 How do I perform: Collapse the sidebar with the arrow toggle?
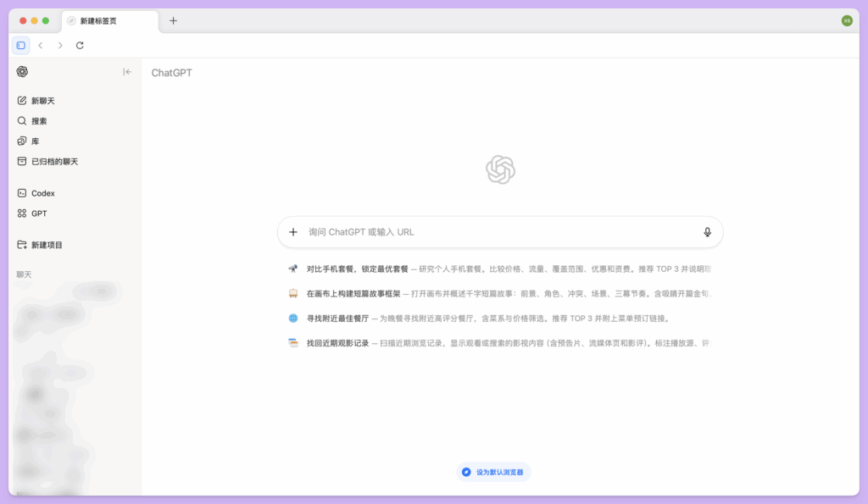tap(127, 72)
